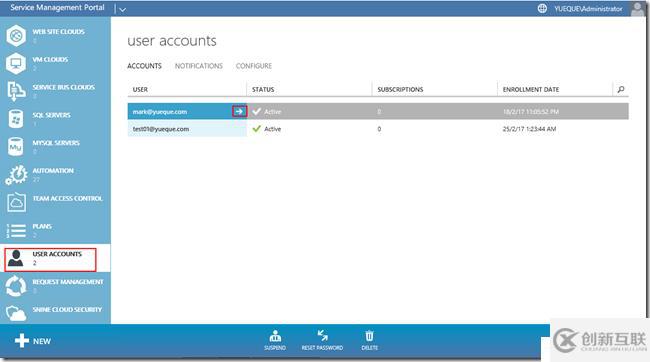
Task: Open the Automation menu label
Action: [x=53, y=170]
